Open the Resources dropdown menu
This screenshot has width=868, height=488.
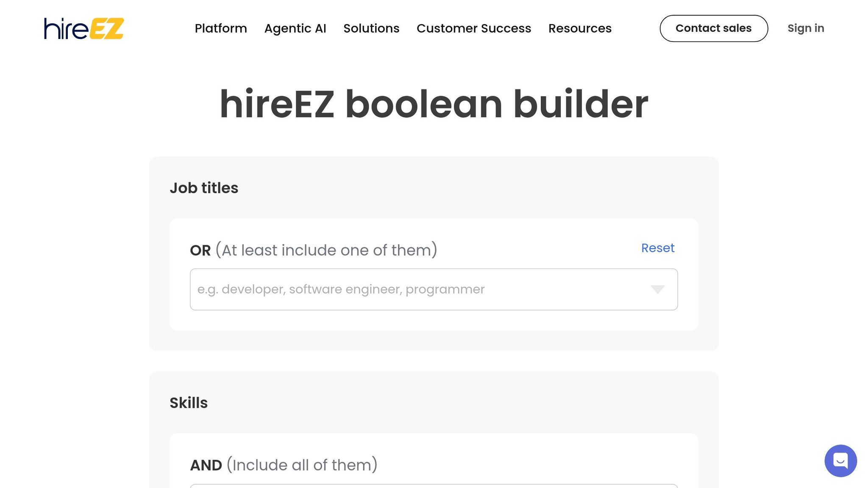click(579, 28)
